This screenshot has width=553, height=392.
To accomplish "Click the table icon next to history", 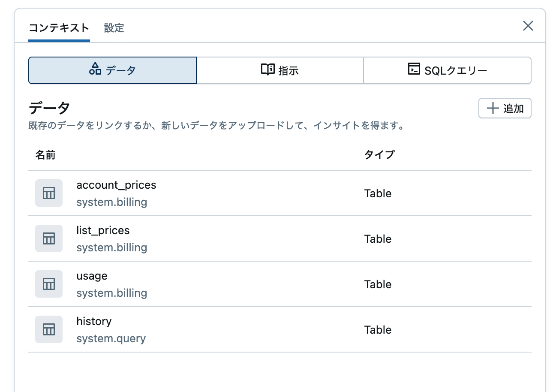I will point(48,329).
